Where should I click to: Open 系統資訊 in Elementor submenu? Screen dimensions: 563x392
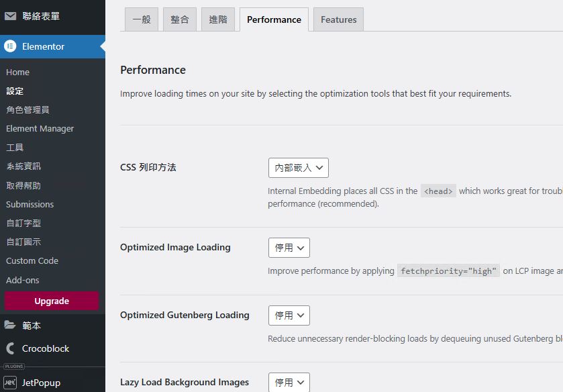[x=23, y=166]
